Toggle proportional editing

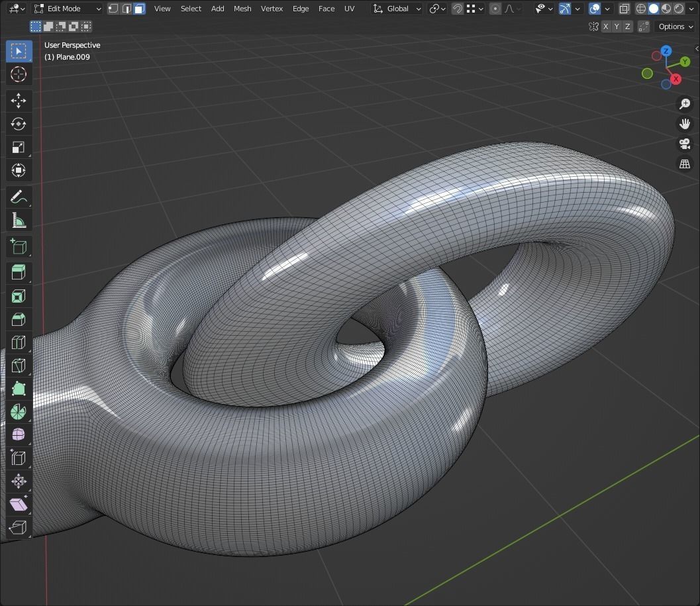(495, 9)
